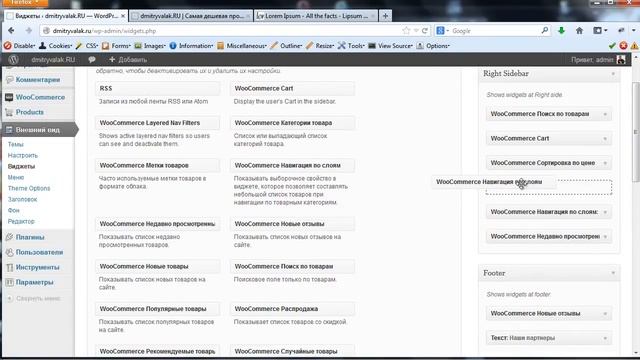Close the Виджеты tab
640x360 pixels.
click(x=123, y=16)
